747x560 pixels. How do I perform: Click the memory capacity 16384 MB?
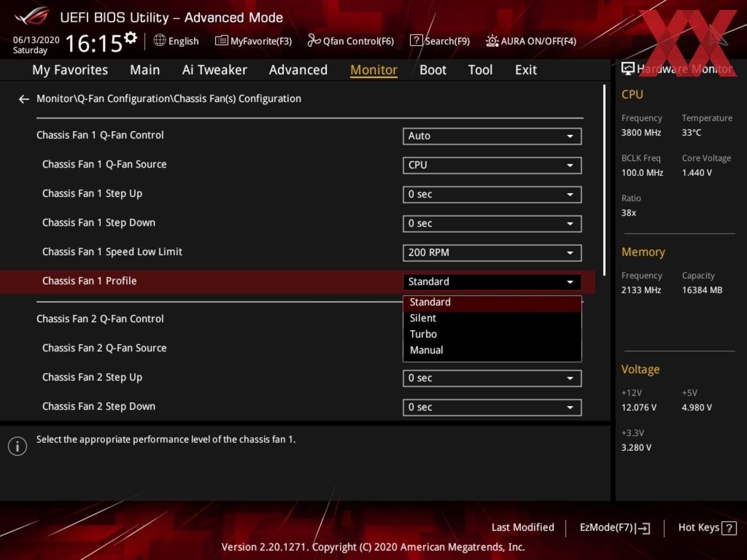click(x=702, y=290)
